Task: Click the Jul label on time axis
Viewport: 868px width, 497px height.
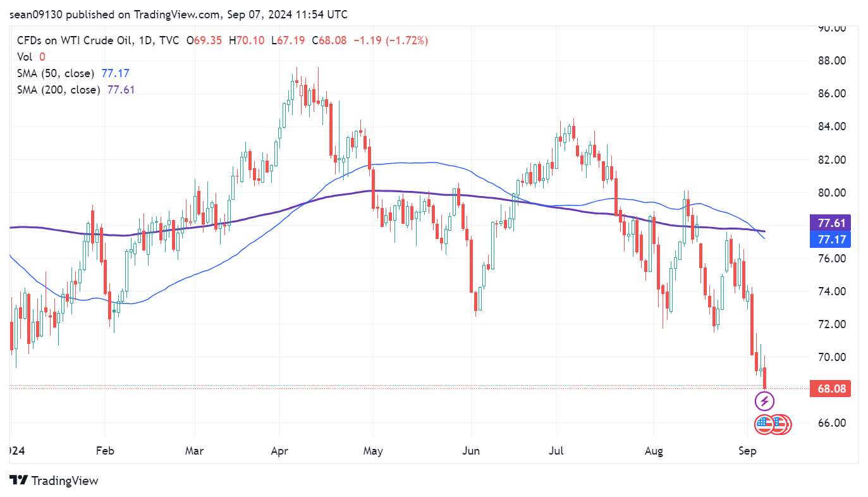Action: pyautogui.click(x=556, y=451)
